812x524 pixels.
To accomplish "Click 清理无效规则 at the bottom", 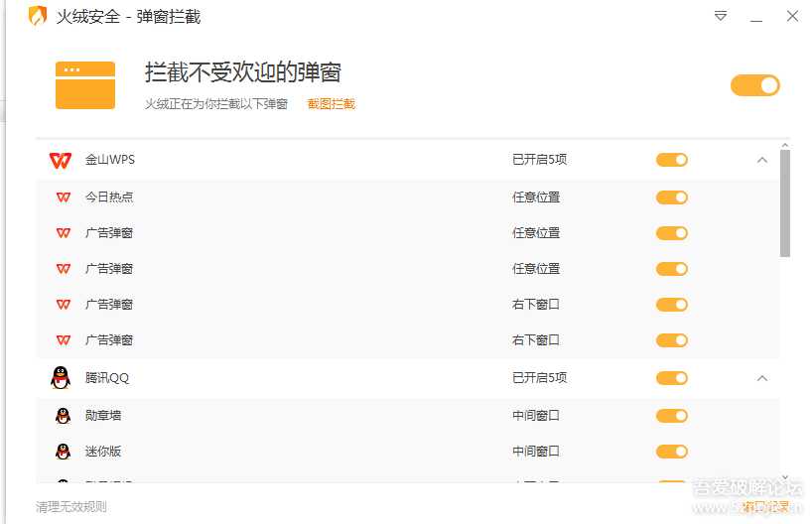I will [71, 506].
